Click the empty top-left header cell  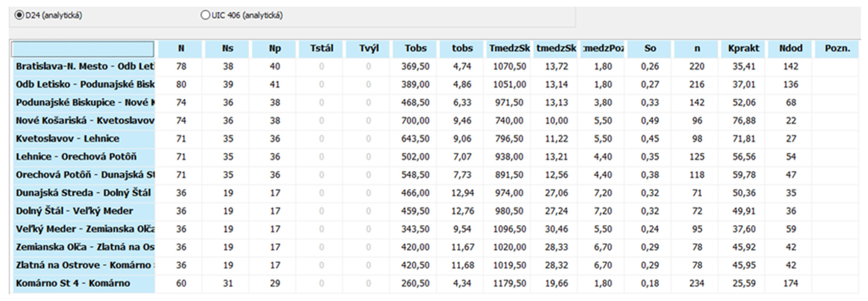point(83,49)
